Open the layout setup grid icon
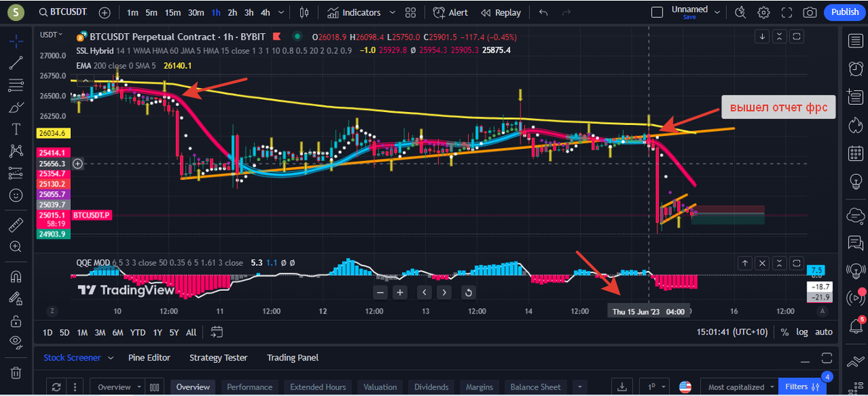 click(x=411, y=12)
